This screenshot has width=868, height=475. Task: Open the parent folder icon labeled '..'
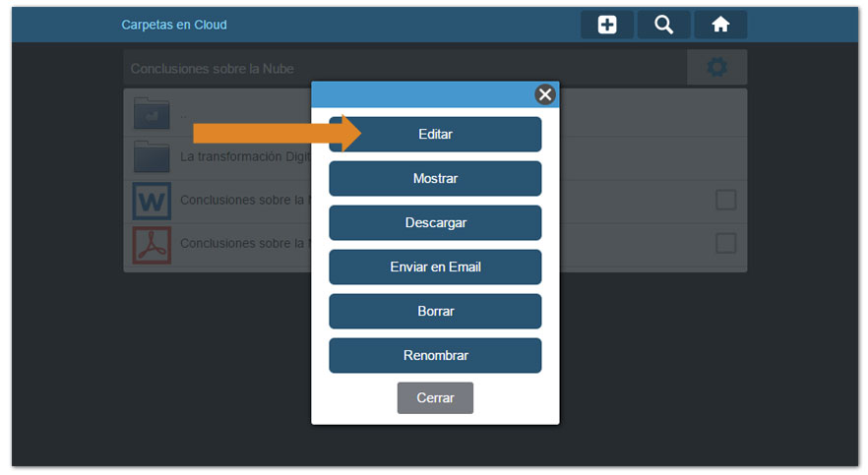152,113
